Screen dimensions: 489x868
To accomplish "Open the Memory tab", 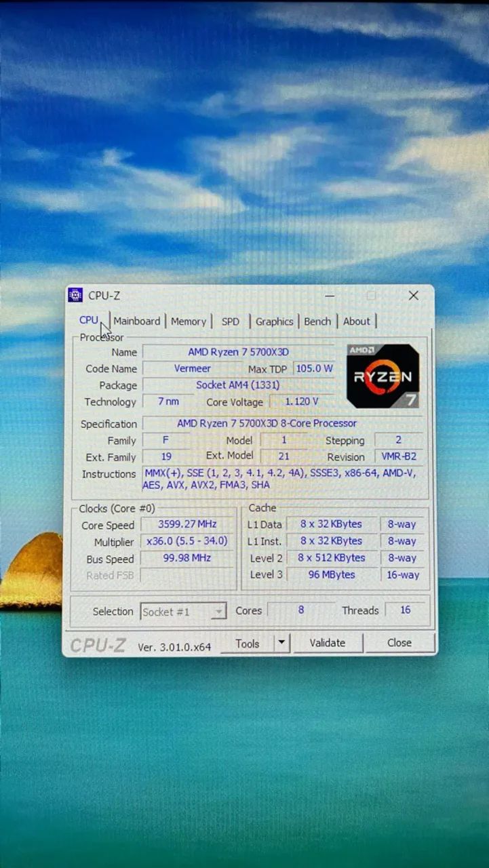I will 189,321.
